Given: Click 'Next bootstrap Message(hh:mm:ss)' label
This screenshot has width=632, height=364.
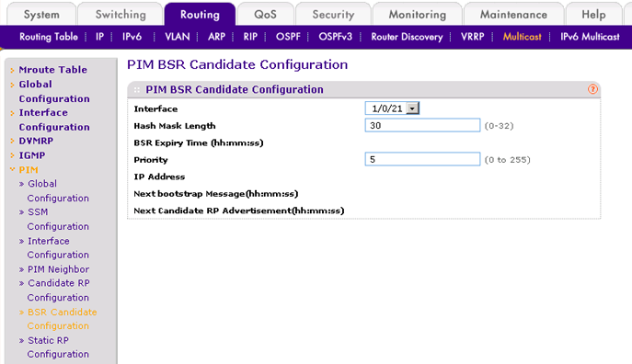Looking at the screenshot, I should 215,194.
